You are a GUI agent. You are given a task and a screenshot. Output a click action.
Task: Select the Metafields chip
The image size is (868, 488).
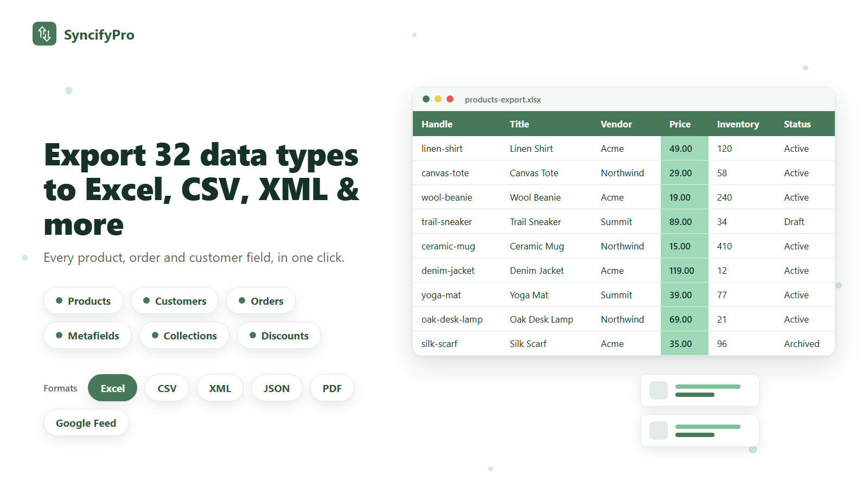click(x=87, y=335)
